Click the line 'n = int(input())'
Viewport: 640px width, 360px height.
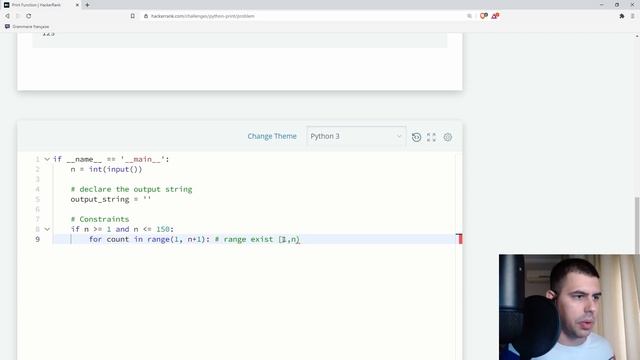point(106,169)
